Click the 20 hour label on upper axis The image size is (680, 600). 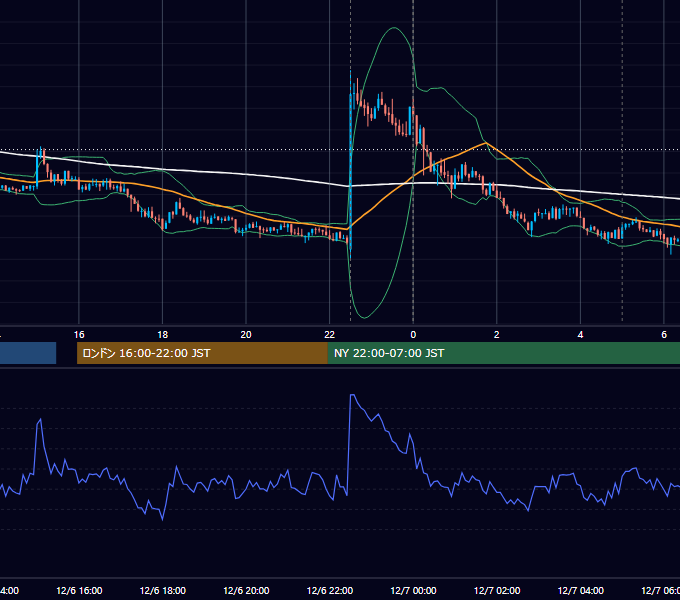pos(246,335)
